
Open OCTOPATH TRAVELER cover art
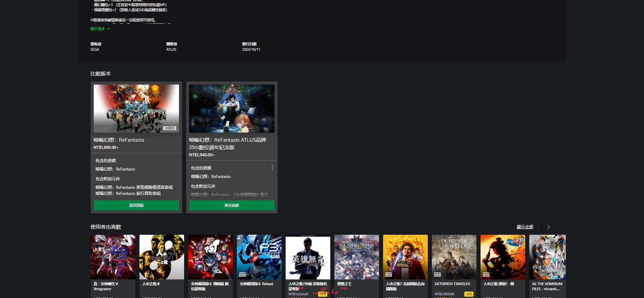click(454, 257)
